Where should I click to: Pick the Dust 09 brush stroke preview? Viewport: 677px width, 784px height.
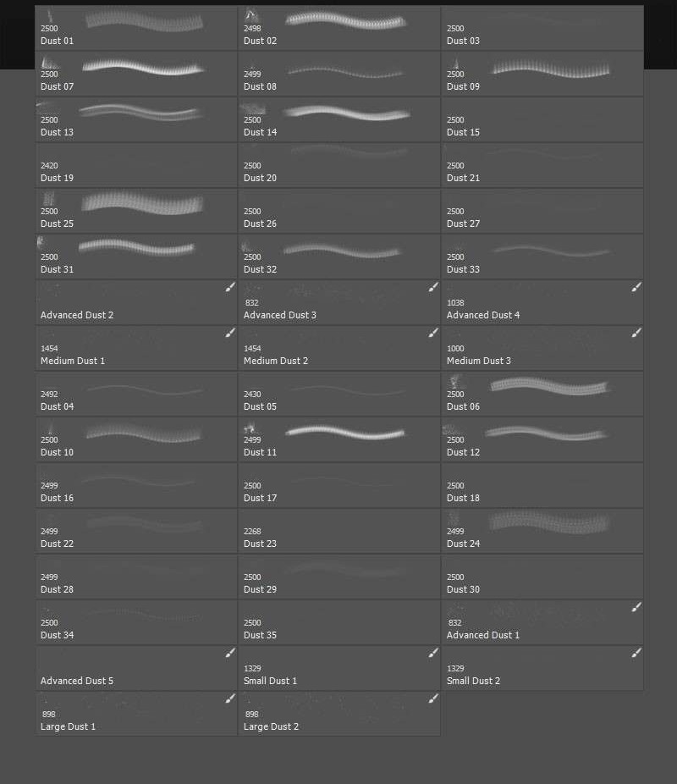click(x=551, y=69)
